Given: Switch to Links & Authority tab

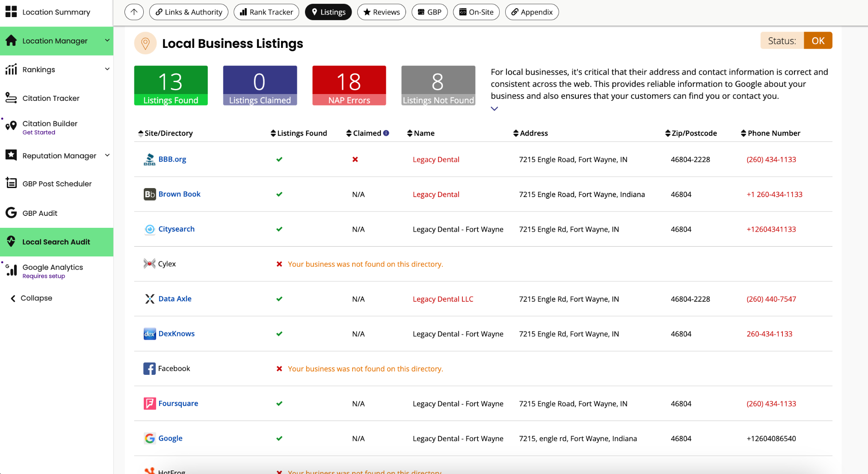Looking at the screenshot, I should (x=189, y=12).
